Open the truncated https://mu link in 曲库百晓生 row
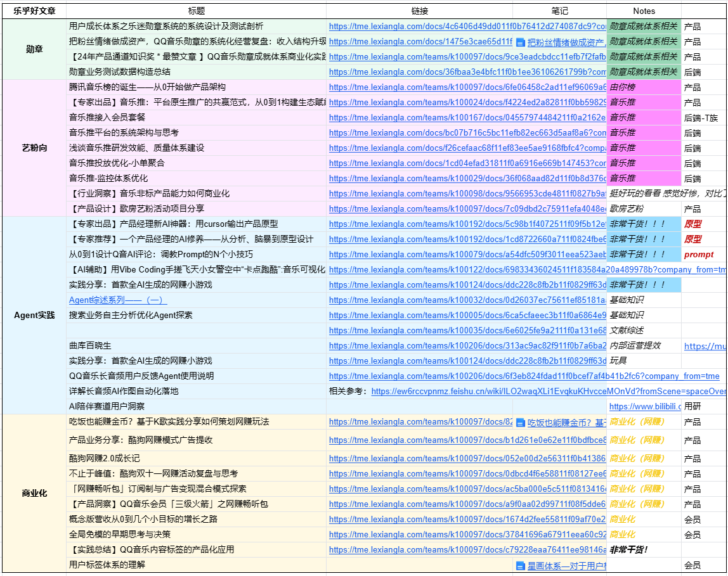 (x=705, y=346)
